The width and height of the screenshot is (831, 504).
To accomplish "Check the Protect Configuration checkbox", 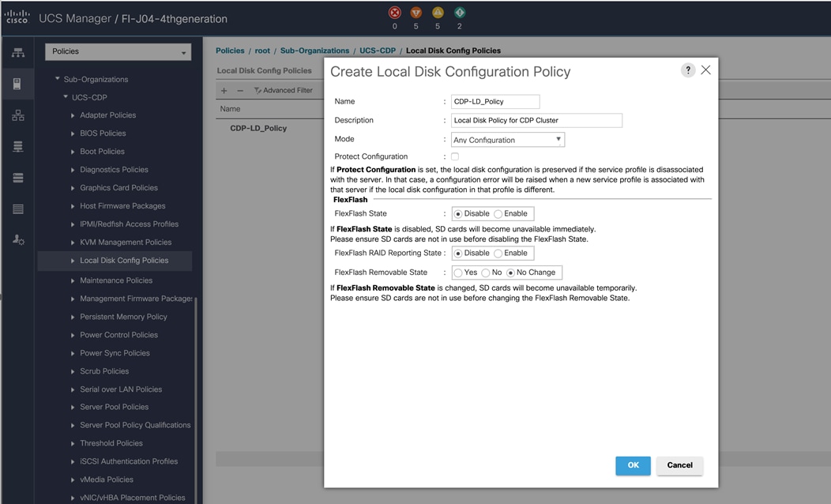I will (455, 156).
